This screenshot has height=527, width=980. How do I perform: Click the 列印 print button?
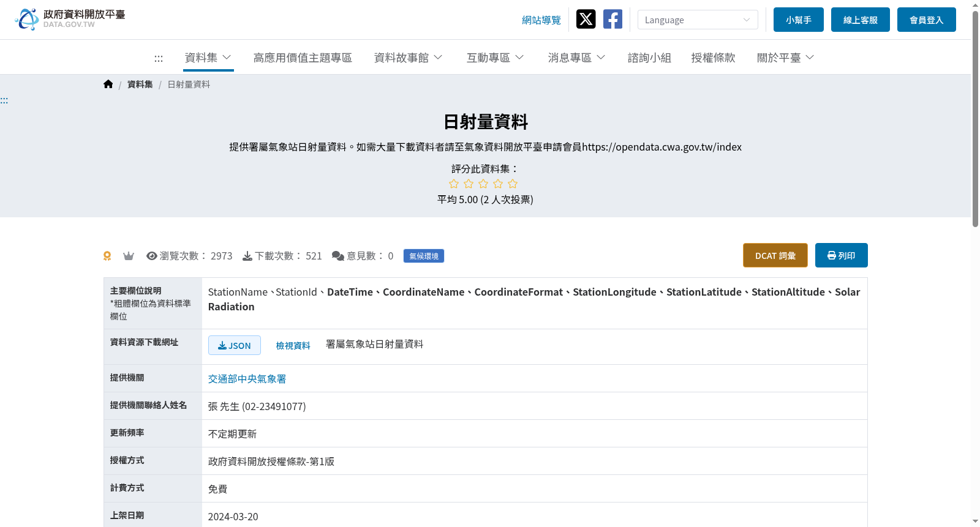(x=842, y=255)
